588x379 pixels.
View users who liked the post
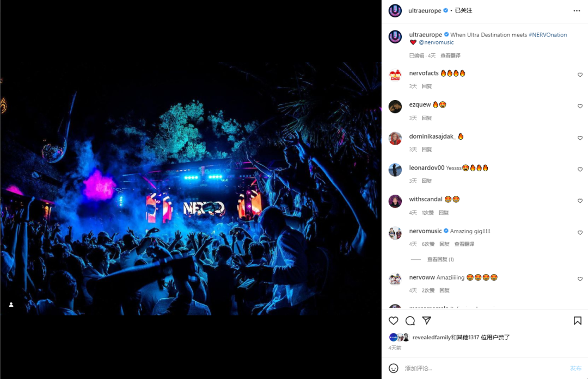[461, 338]
